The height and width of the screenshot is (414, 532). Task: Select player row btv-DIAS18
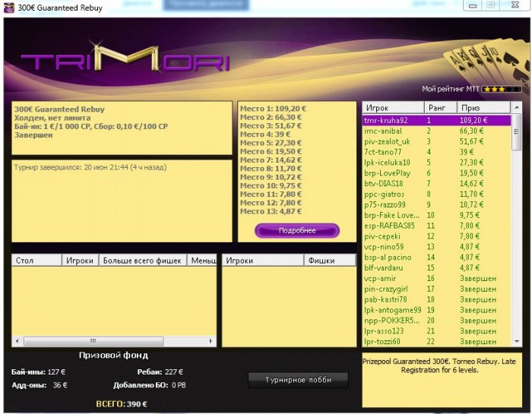tap(437, 183)
